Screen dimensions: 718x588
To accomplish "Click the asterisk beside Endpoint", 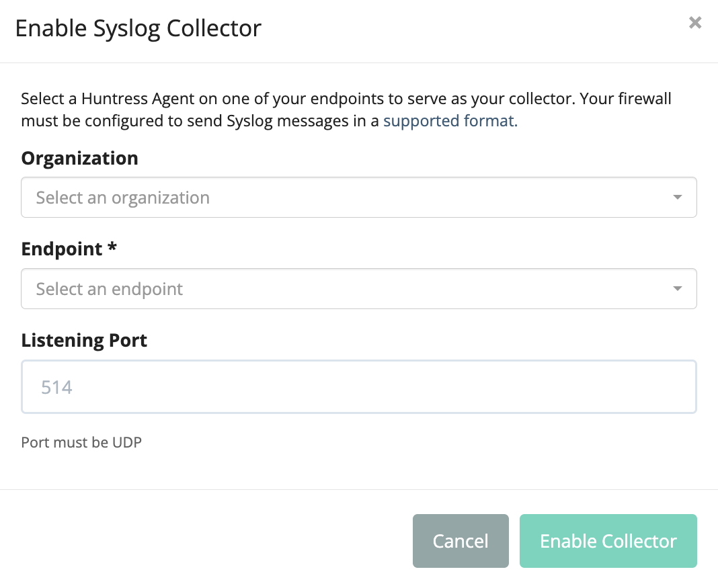I will [x=112, y=247].
